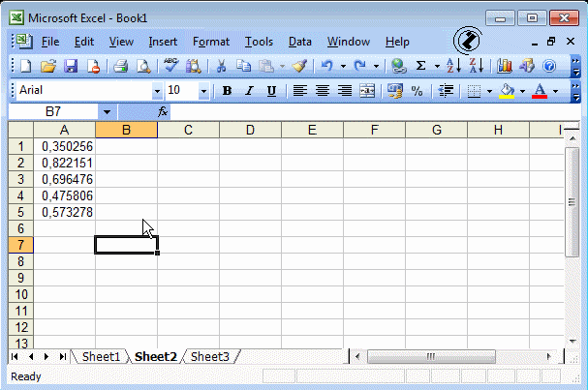
Task: Toggle Italic formatting
Action: (249, 91)
